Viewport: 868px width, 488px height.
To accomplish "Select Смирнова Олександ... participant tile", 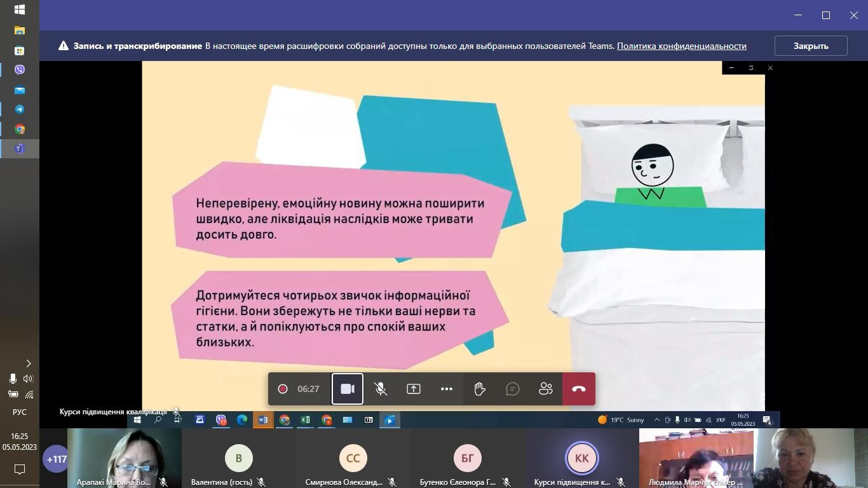I will (x=353, y=458).
